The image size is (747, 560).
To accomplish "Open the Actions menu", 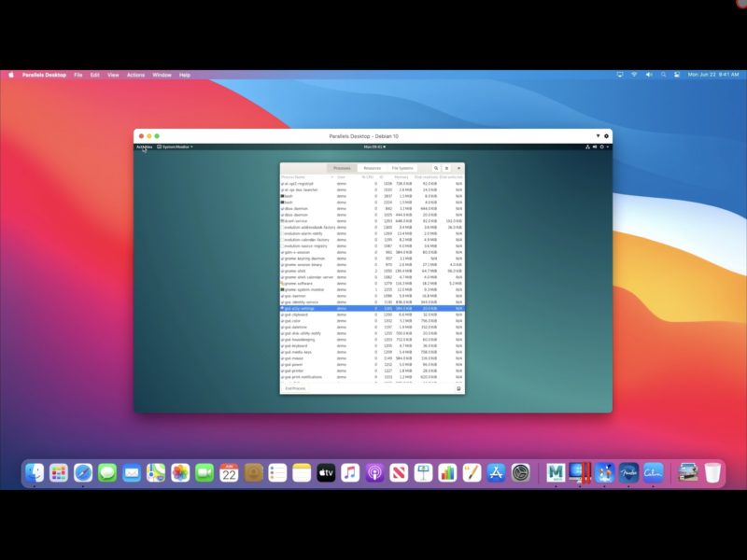I will [135, 75].
